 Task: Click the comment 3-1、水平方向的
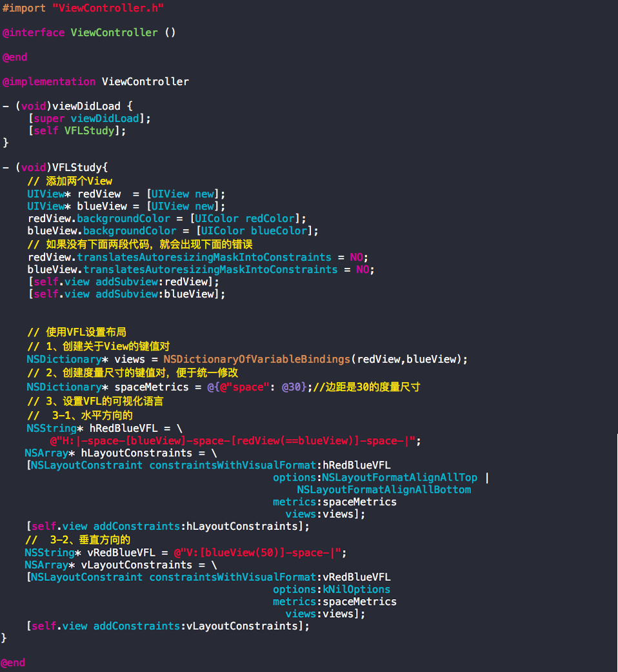(80, 415)
